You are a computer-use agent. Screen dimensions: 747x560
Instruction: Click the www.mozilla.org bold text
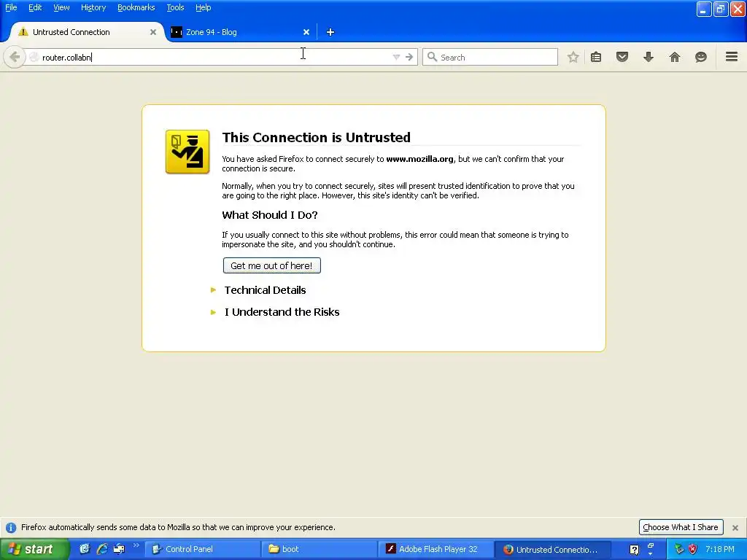tap(419, 159)
